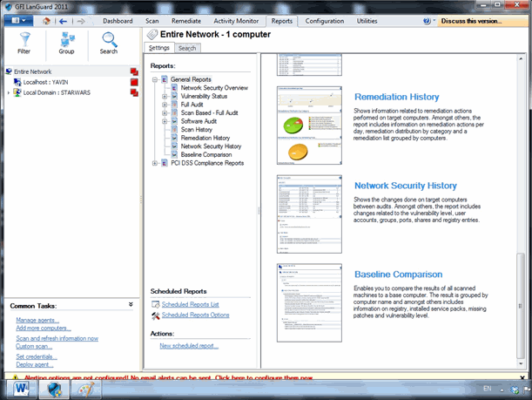Screen dimensions: 532x400
Task: Expand the Local Domain STARWARS node
Action: (x=9, y=92)
